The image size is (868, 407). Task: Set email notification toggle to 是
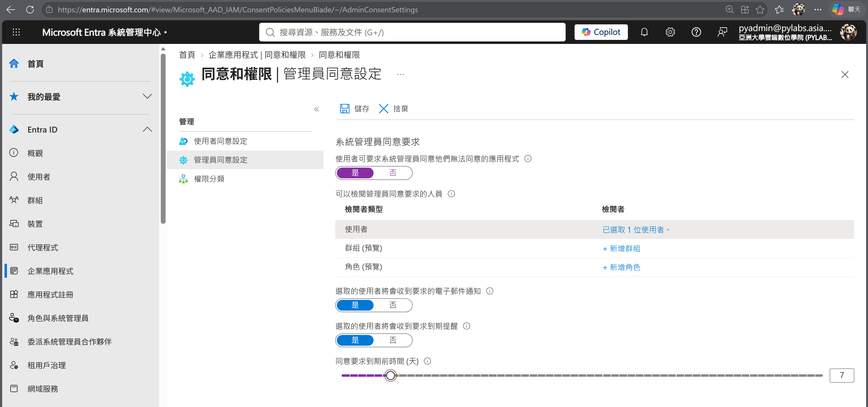pyautogui.click(x=355, y=305)
